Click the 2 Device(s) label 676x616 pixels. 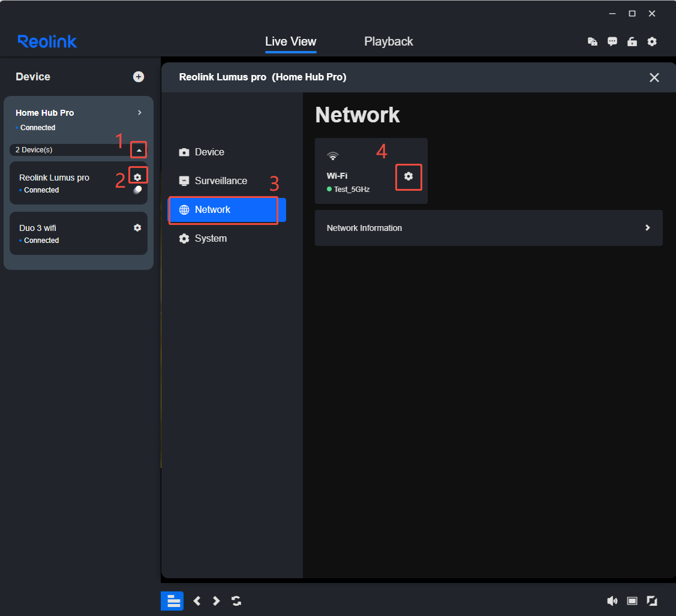click(34, 150)
